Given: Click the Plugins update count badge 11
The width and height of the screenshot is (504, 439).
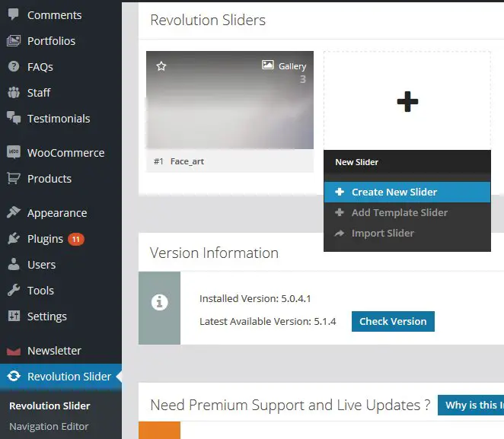Looking at the screenshot, I should [x=76, y=239].
